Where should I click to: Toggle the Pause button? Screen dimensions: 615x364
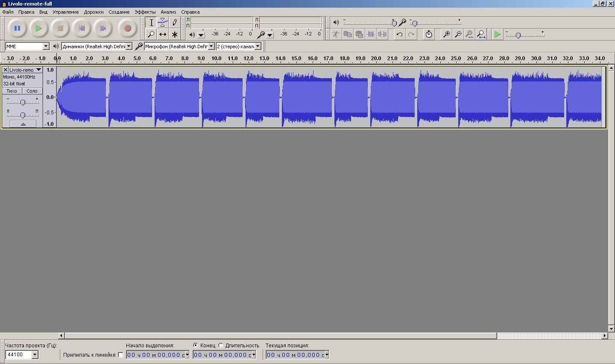click(18, 29)
